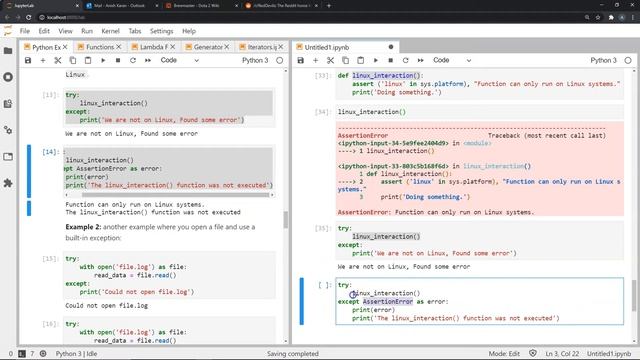Save the left notebook with the disk icon
The image size is (640, 360).
[x=28, y=60]
